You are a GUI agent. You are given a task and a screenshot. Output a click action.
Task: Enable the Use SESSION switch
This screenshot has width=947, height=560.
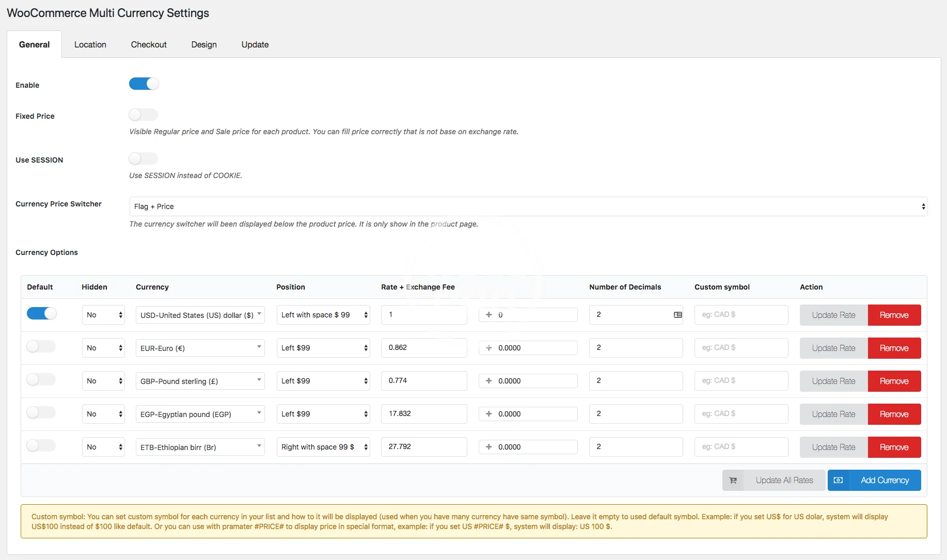coord(144,158)
